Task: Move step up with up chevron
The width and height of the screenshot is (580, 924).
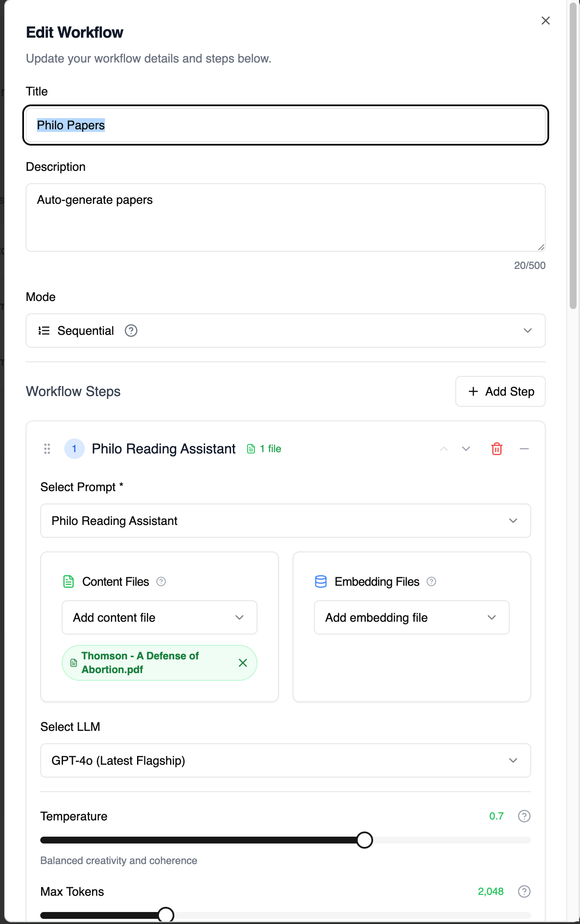Action: tap(444, 449)
